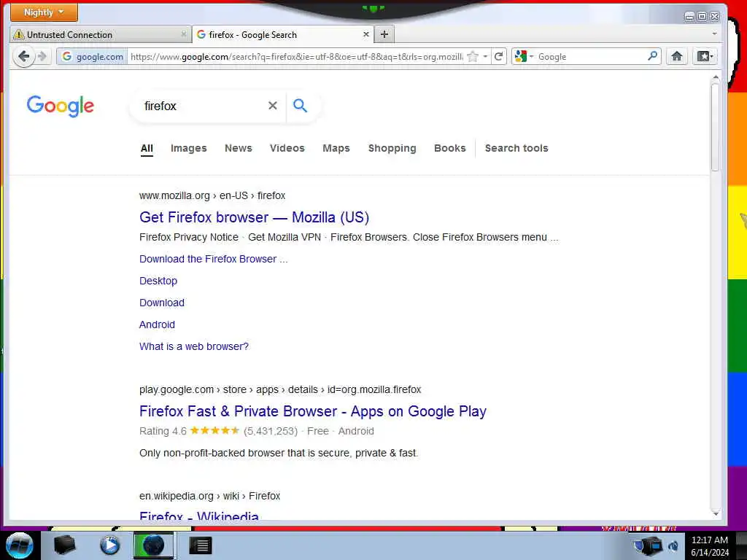Image resolution: width=747 pixels, height=560 pixels.
Task: Open What is a web browser? link
Action: point(194,346)
